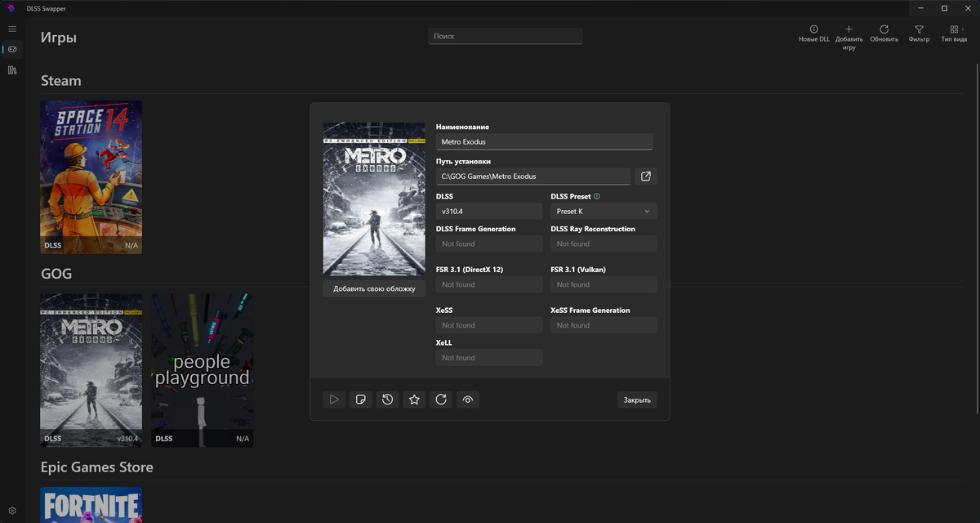Click the Steam section heading
980x523 pixels.
[61, 81]
